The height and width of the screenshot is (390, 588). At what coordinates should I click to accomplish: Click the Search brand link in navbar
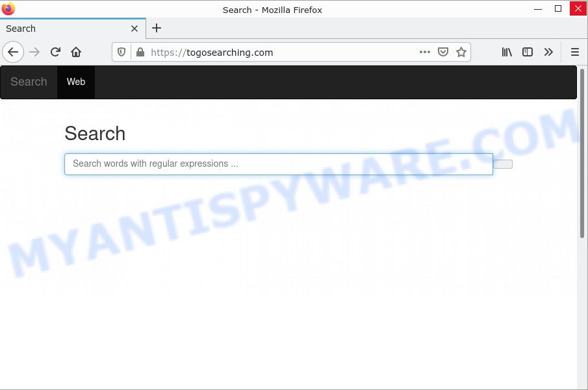tap(29, 82)
